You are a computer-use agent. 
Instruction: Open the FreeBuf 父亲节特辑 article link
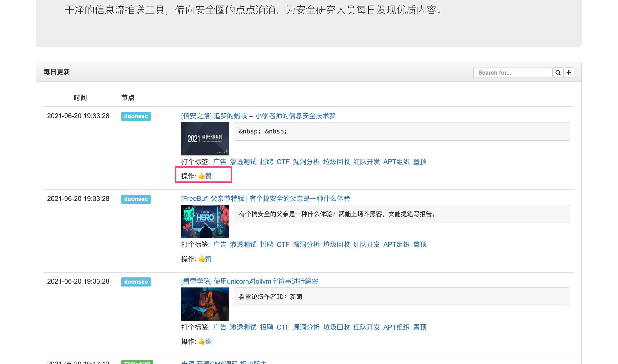pyautogui.click(x=265, y=199)
